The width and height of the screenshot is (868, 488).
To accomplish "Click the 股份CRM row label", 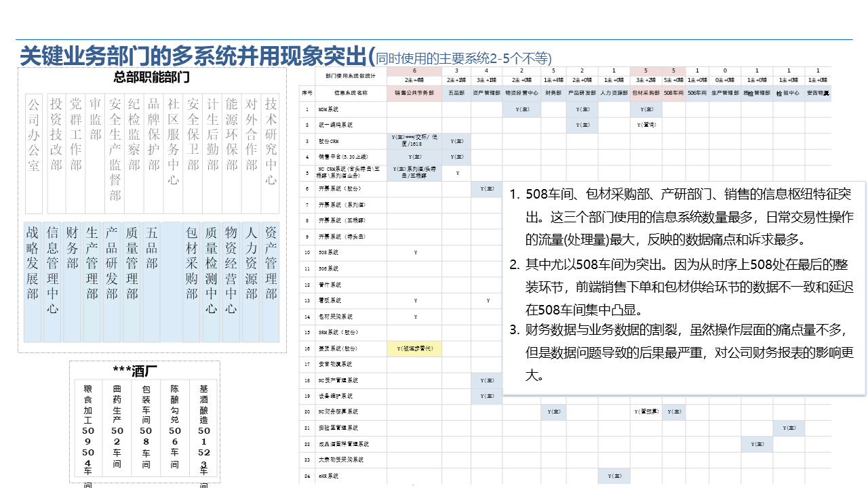I will (x=328, y=141).
